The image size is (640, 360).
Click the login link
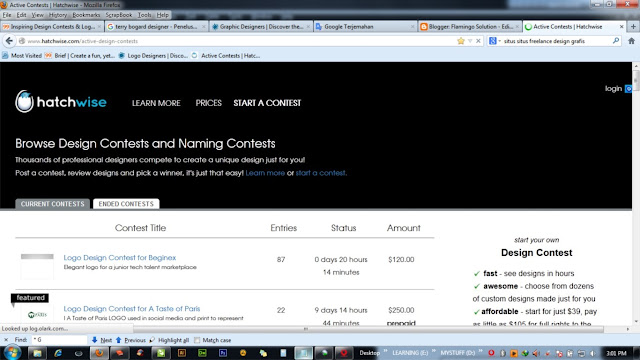click(x=613, y=89)
